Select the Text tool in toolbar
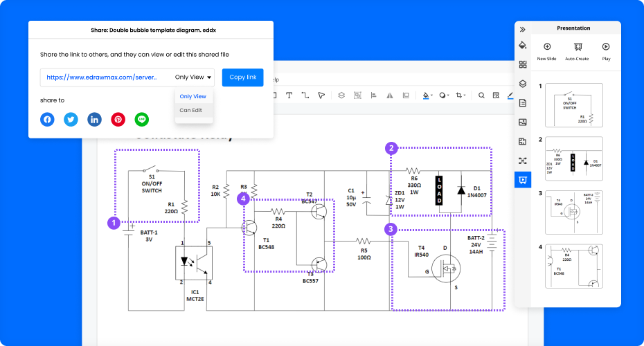The height and width of the screenshot is (346, 644). coord(289,95)
